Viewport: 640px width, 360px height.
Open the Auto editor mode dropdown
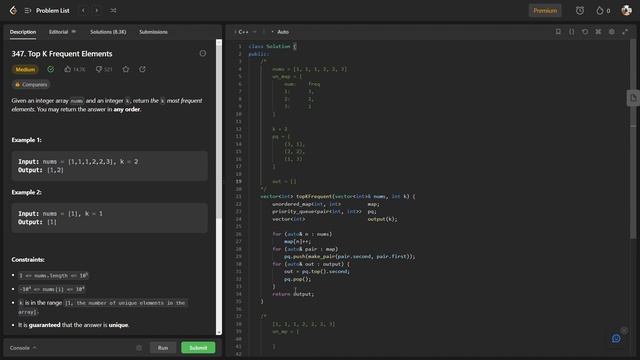click(281, 32)
